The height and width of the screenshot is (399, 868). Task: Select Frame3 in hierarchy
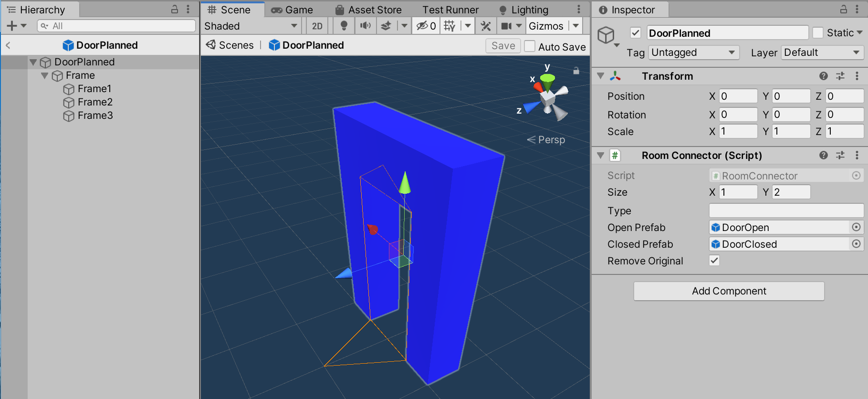click(95, 115)
